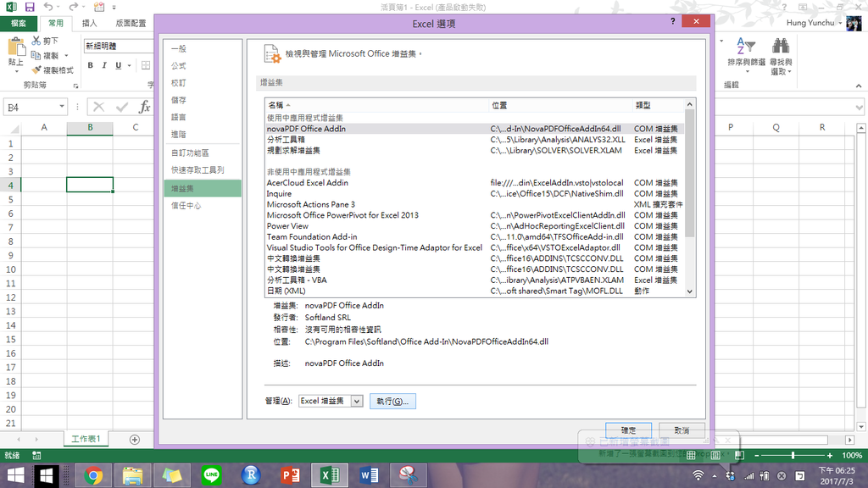Click the Windows Start button
The width and height of the screenshot is (868, 488).
(x=15, y=475)
